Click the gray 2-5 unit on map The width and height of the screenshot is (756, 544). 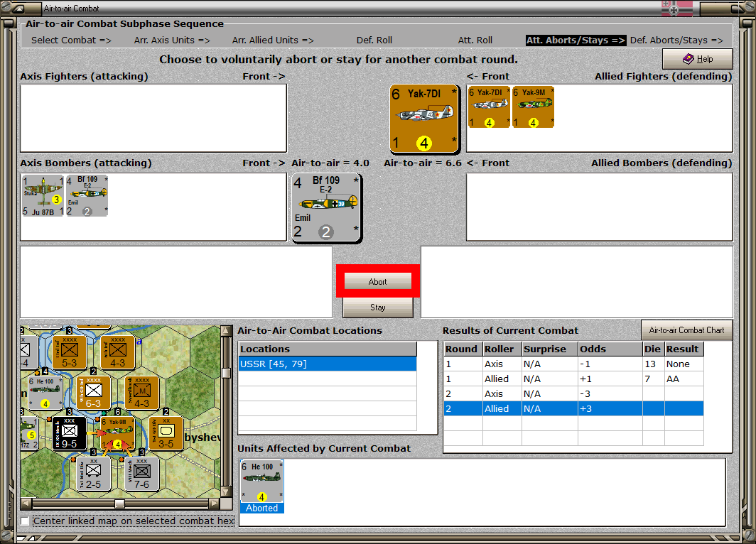(93, 474)
